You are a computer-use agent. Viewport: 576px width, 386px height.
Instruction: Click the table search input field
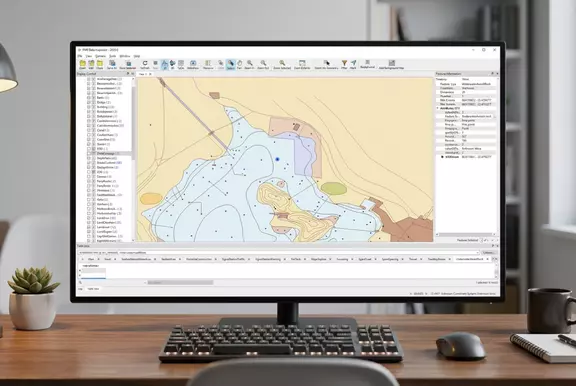point(114,282)
